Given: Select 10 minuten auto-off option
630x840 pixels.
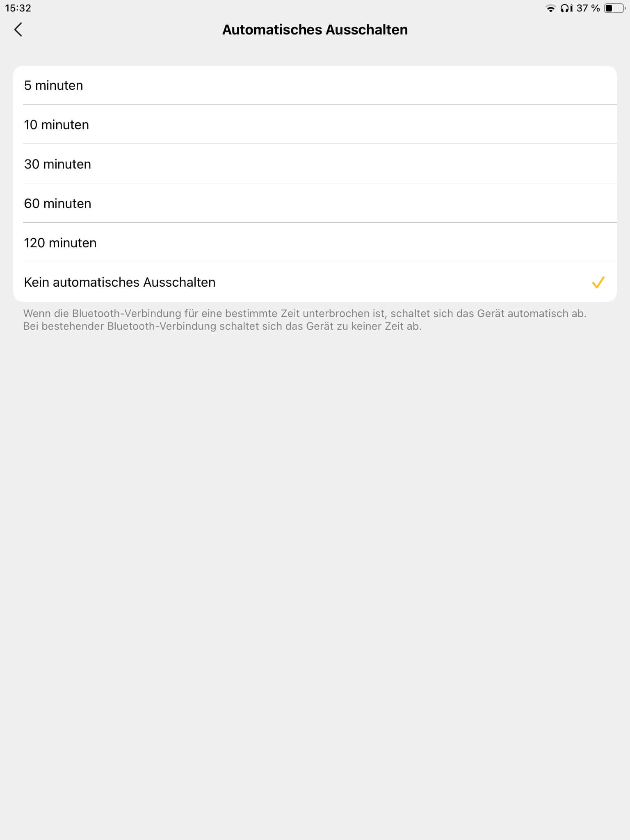Looking at the screenshot, I should click(315, 124).
